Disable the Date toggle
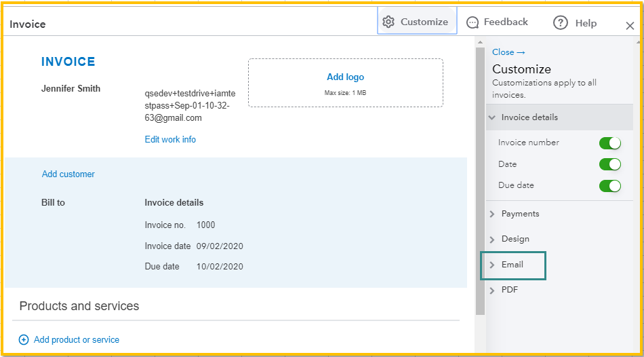Image resolution: width=644 pixels, height=357 pixels. (x=609, y=164)
